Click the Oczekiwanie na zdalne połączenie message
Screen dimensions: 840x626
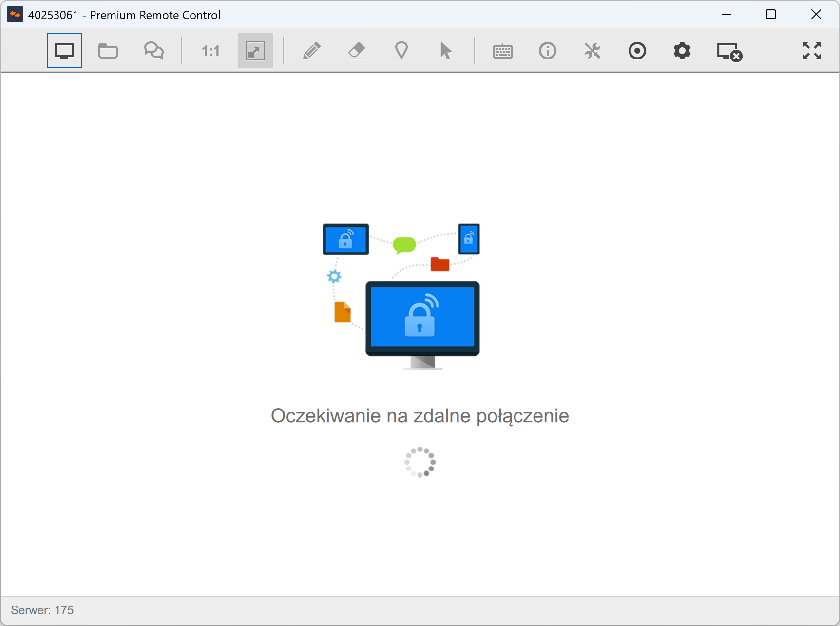[420, 416]
